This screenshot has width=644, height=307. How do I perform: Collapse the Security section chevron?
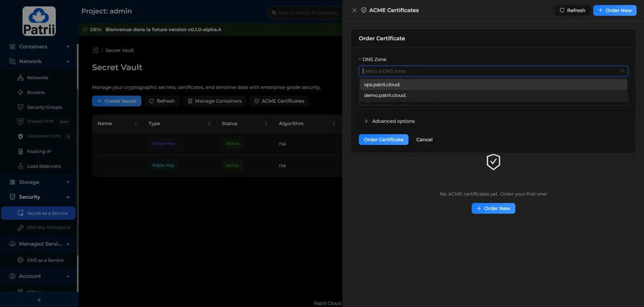point(68,197)
